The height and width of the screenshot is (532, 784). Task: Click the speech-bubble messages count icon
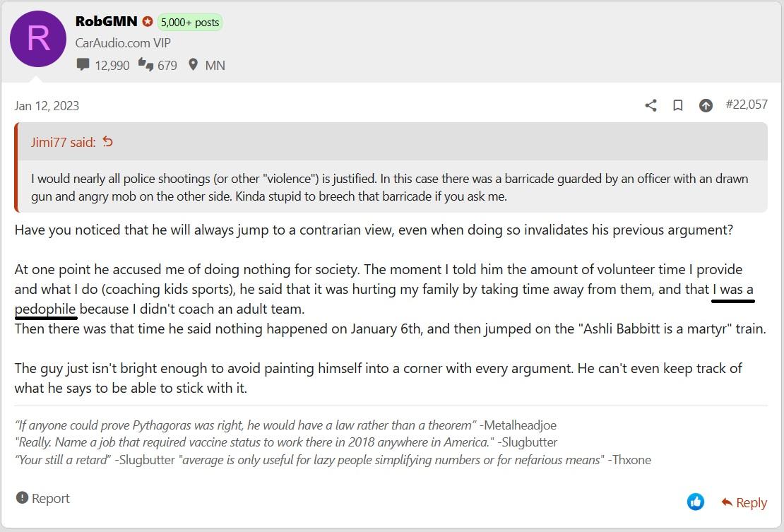(x=83, y=64)
